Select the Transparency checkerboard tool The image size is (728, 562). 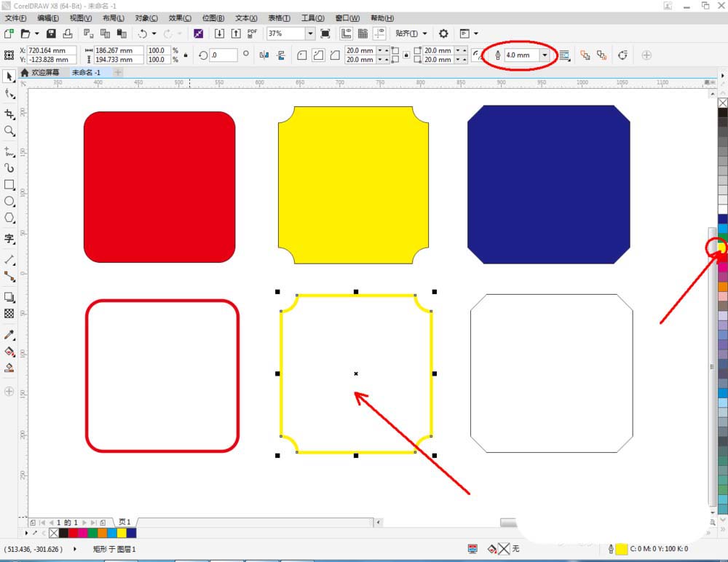(x=9, y=314)
